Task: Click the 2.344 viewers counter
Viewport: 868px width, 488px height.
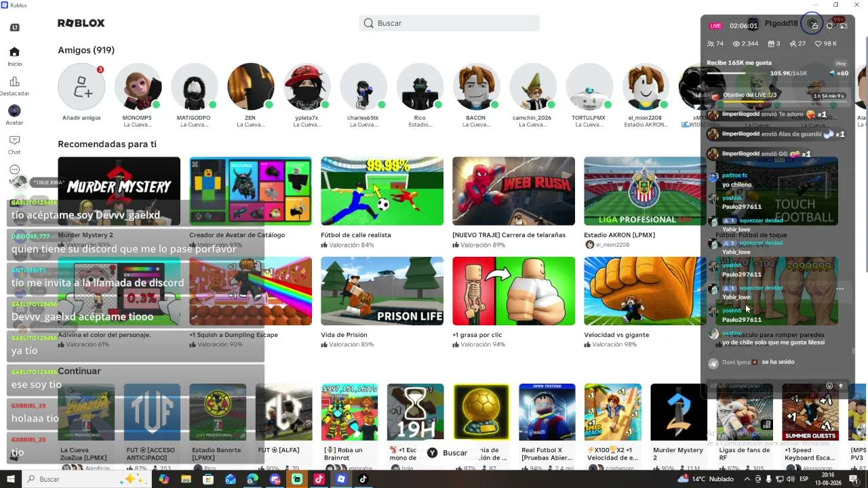Action: (745, 44)
